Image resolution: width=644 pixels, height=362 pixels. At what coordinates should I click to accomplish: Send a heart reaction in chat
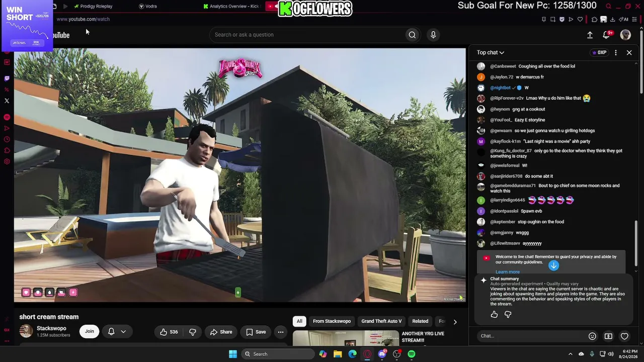624,336
